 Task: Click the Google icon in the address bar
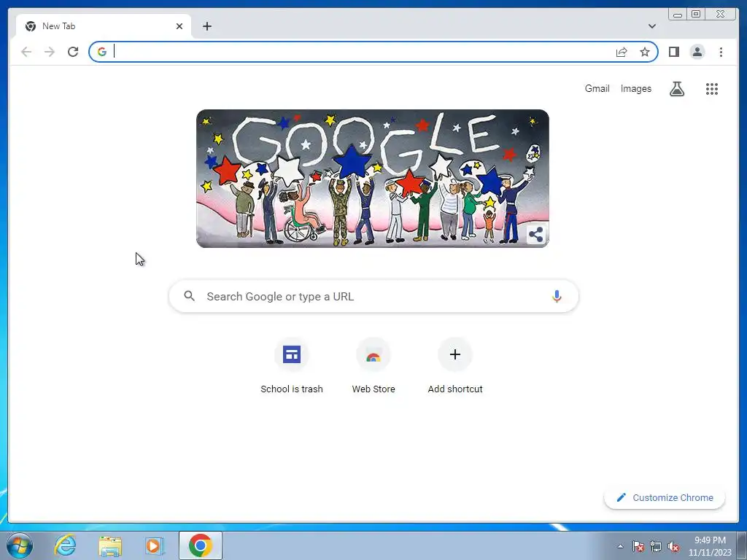pyautogui.click(x=102, y=52)
